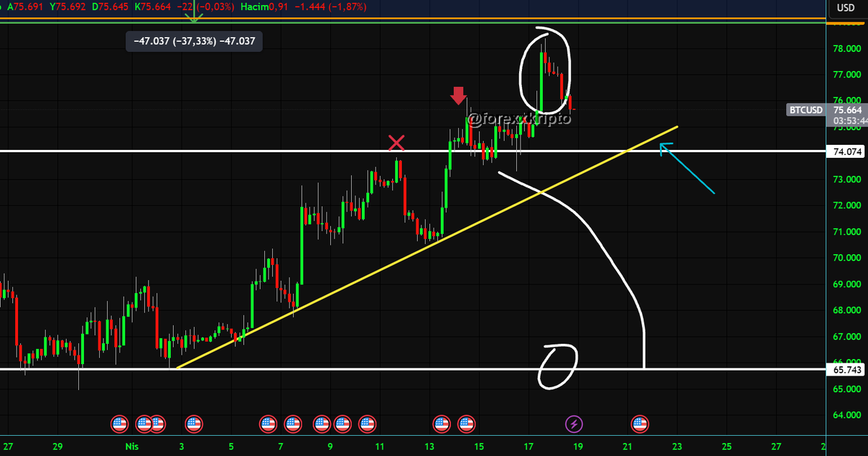The image size is (868, 456).
Task: Select the 65.743 horizontal line price label
Action: 847,370
